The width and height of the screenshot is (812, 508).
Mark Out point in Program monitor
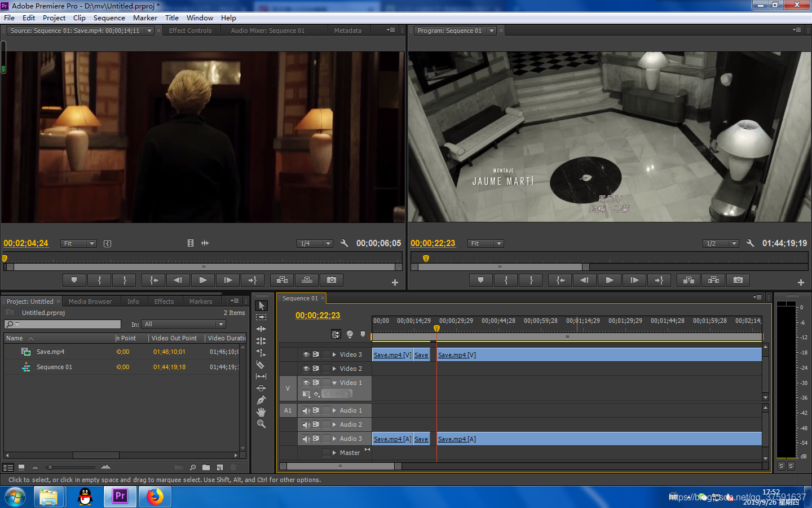click(531, 280)
